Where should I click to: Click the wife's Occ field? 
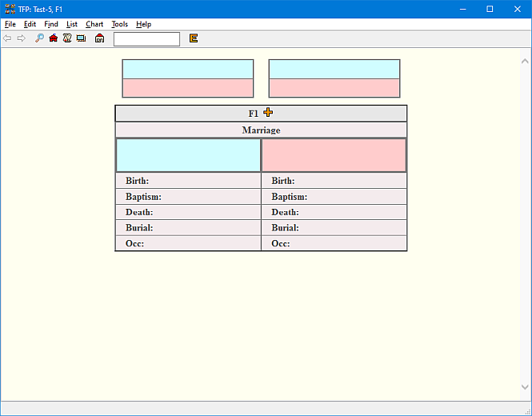(x=334, y=243)
